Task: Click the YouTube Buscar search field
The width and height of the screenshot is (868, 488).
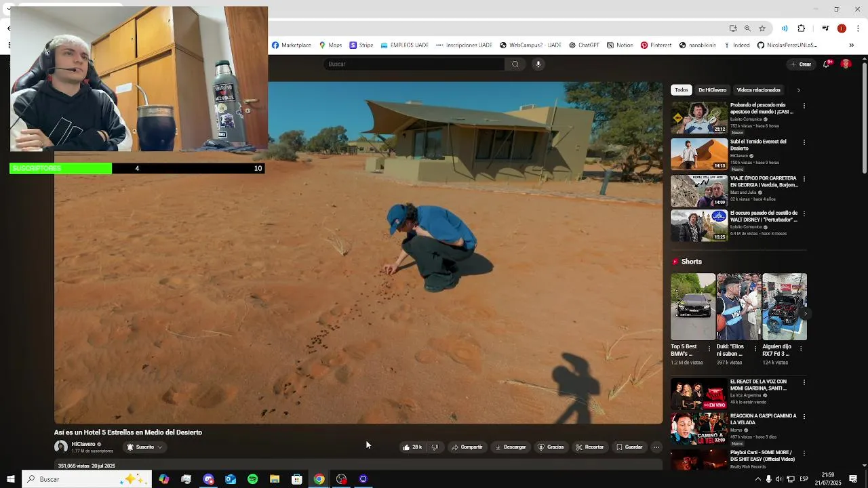Action: point(414,64)
